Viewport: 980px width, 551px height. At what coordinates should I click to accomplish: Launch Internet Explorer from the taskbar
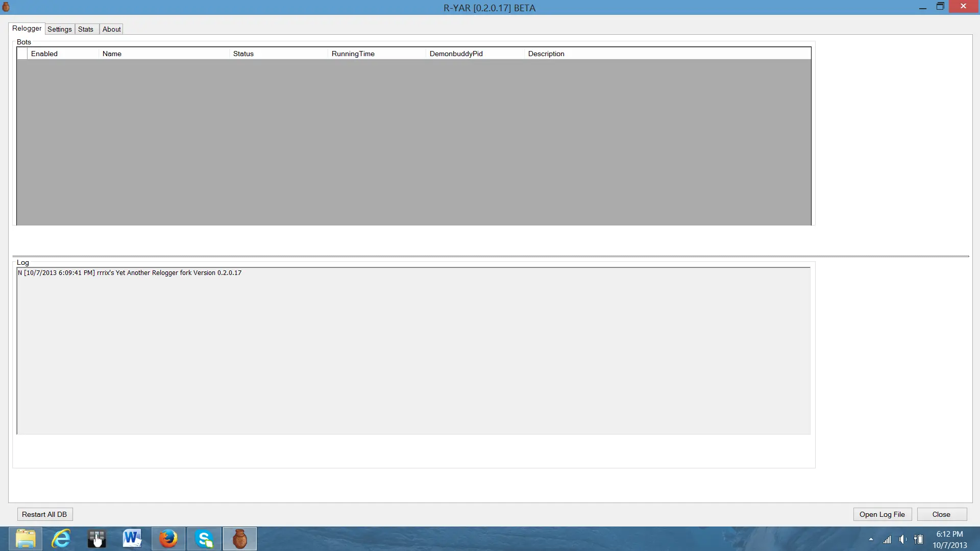[61, 539]
